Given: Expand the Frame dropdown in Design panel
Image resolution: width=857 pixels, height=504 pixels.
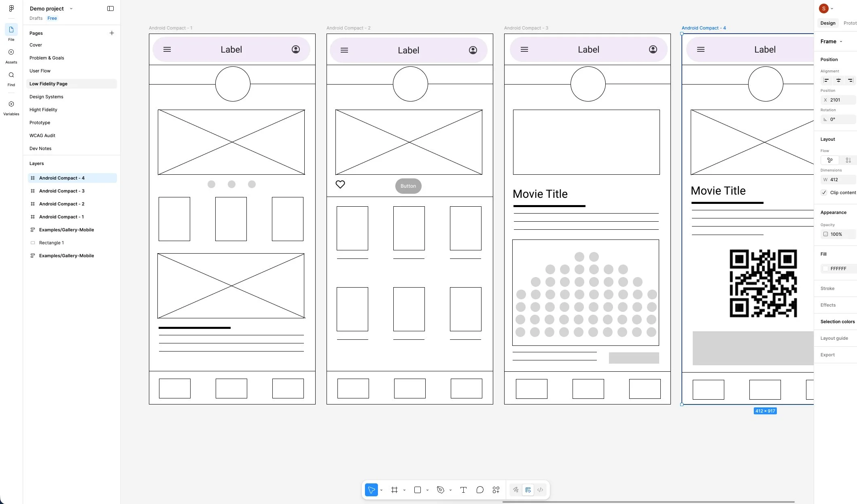Looking at the screenshot, I should [x=841, y=41].
